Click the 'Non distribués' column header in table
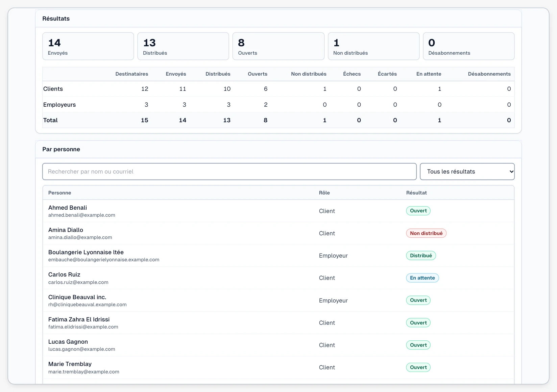Image resolution: width=557 pixels, height=392 pixels. (x=309, y=74)
